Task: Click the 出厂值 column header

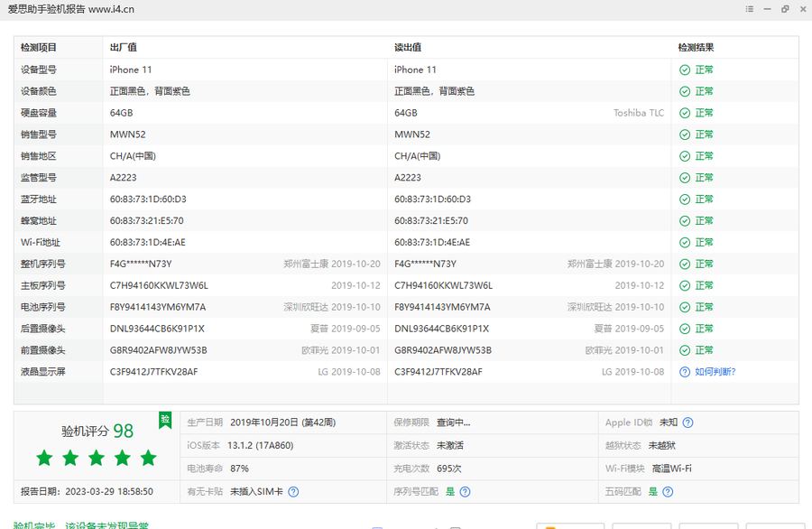Action: click(124, 48)
